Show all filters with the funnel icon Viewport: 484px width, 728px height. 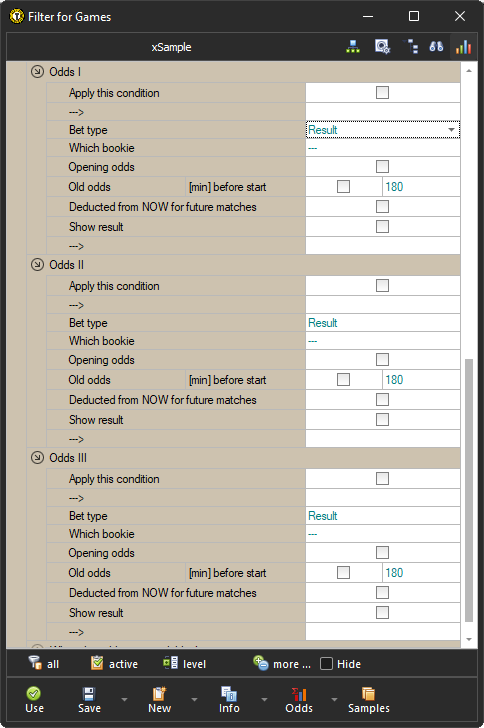tap(44, 663)
